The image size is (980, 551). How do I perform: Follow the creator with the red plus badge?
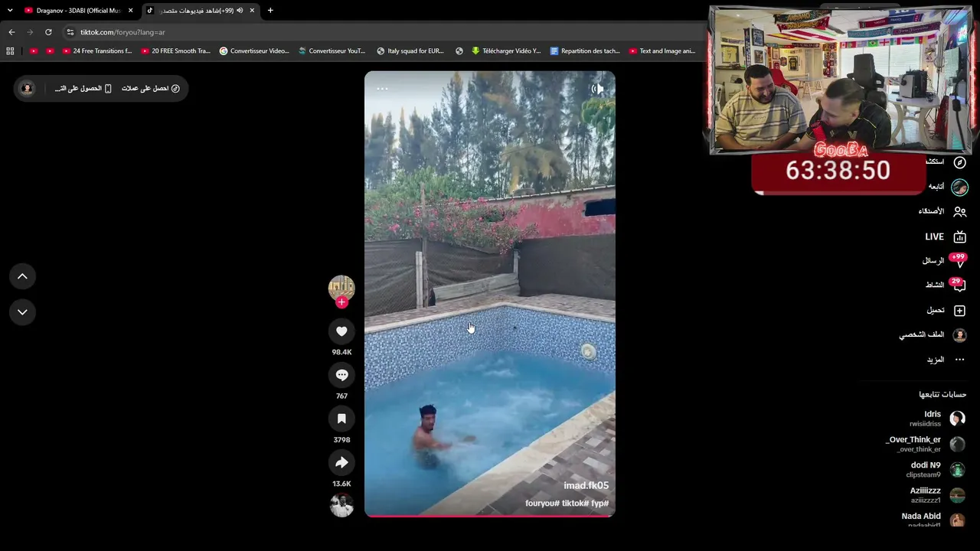coord(341,302)
